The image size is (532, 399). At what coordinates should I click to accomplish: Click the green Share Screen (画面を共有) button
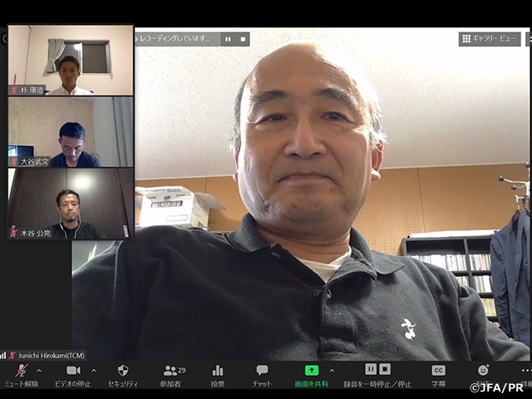(312, 371)
